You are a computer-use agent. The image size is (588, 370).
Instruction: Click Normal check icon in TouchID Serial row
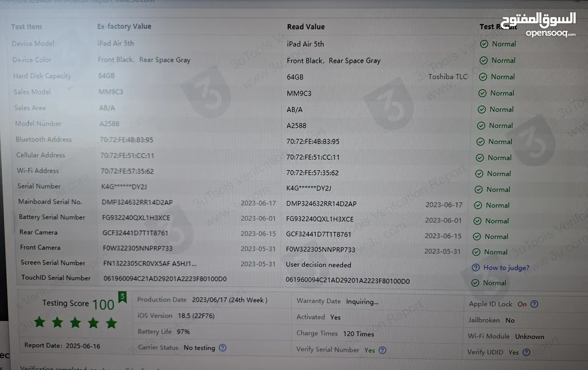475,283
